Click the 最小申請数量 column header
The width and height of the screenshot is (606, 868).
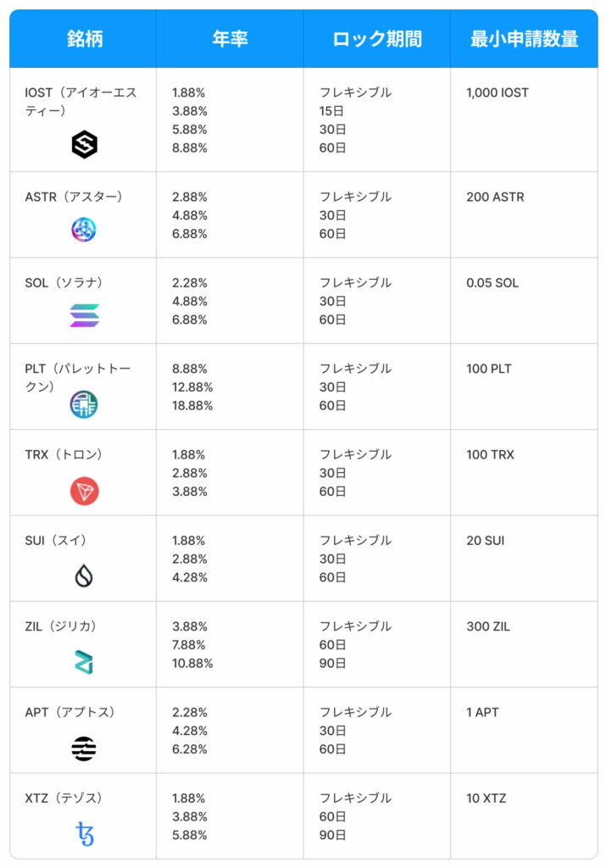(x=524, y=39)
